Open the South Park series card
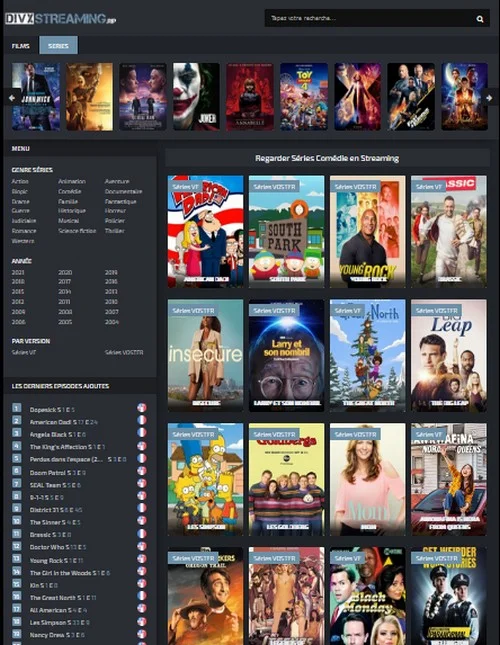 coord(287,232)
